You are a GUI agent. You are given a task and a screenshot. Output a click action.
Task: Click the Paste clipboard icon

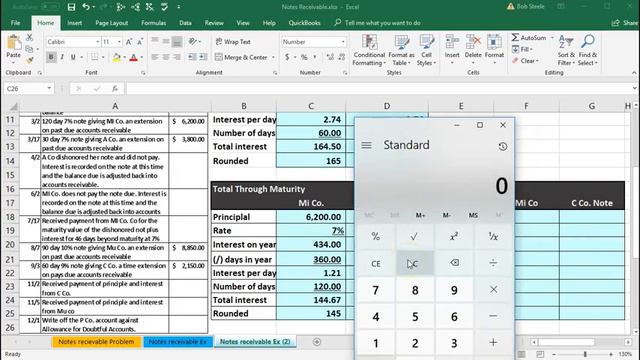tap(13, 42)
